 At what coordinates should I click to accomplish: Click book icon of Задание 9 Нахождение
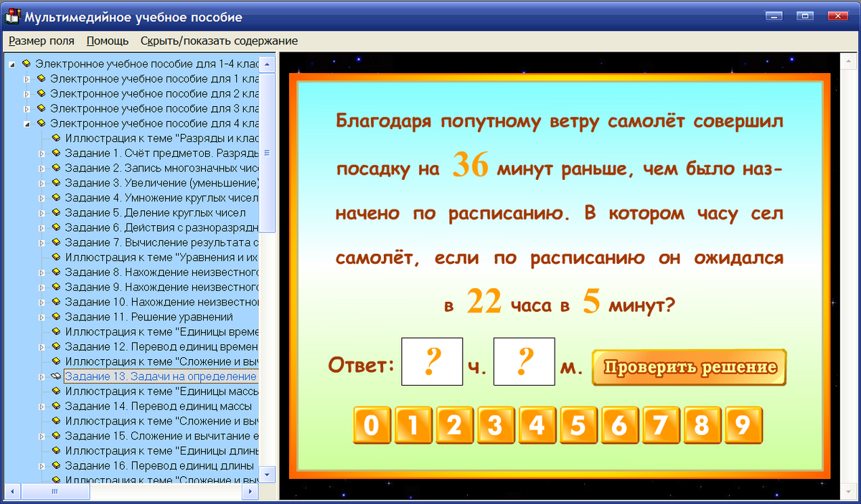56,287
